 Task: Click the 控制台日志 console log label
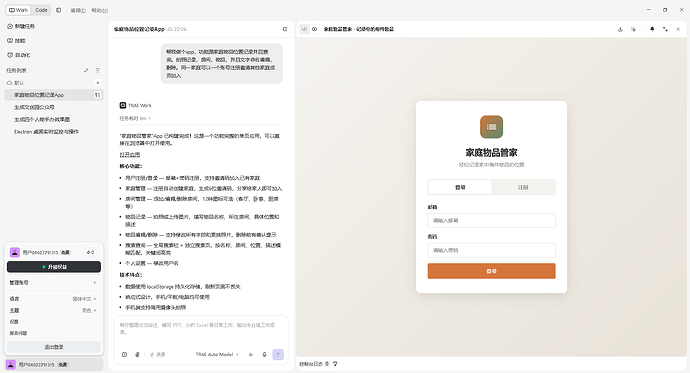click(311, 364)
